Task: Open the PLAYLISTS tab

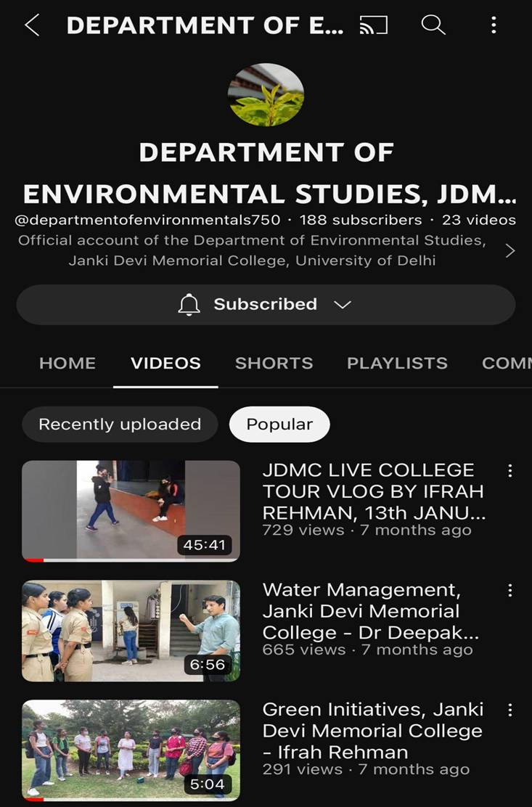Action: [x=397, y=363]
